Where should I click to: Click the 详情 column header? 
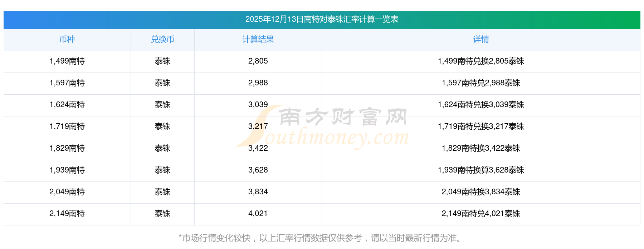pos(481,39)
